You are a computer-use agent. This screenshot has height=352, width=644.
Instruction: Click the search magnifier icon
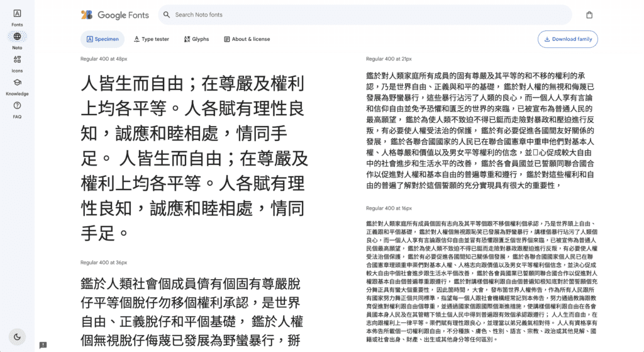[166, 15]
